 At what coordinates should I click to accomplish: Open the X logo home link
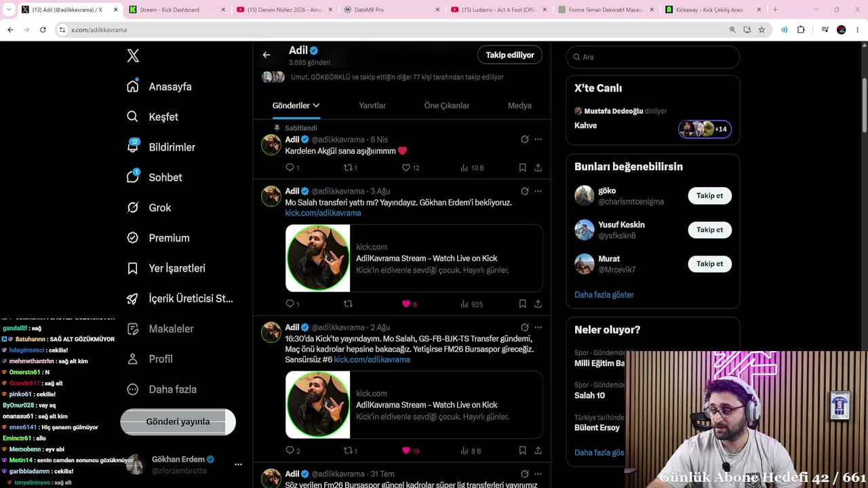(x=133, y=56)
